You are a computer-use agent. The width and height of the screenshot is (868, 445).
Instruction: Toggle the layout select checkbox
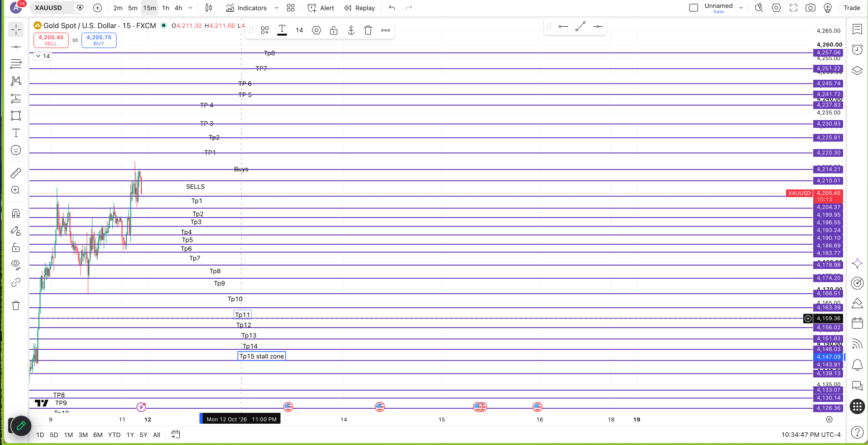coord(694,8)
